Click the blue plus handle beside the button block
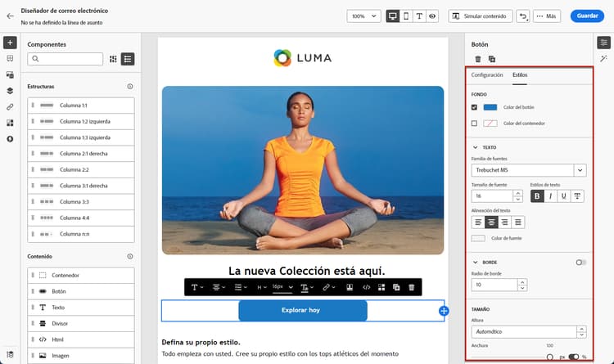 (x=444, y=311)
